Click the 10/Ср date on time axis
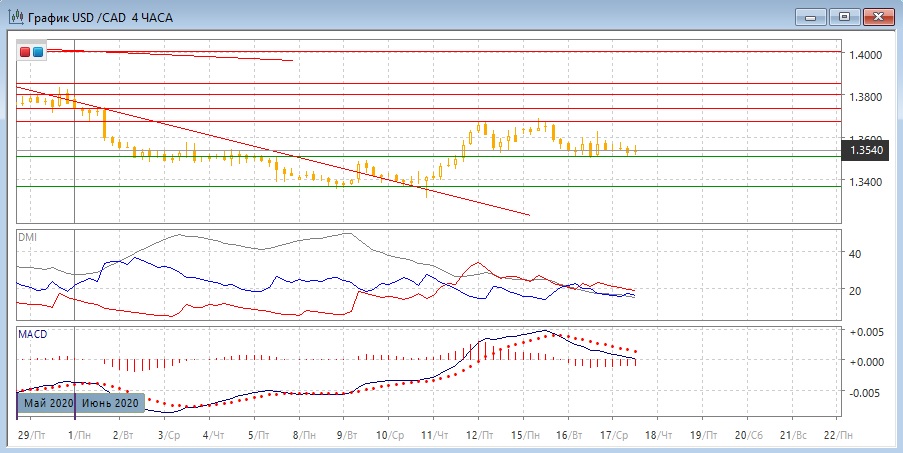This screenshot has width=903, height=453. (x=389, y=436)
